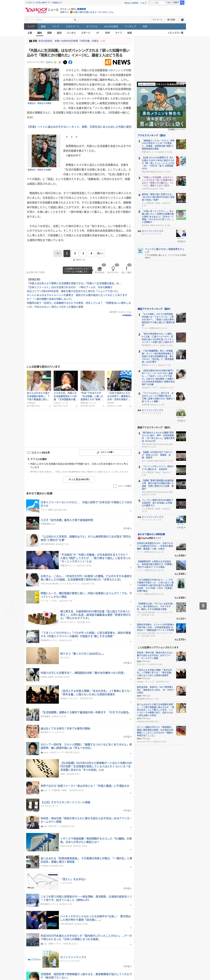Open the 有料 navigation tab

click(x=145, y=27)
